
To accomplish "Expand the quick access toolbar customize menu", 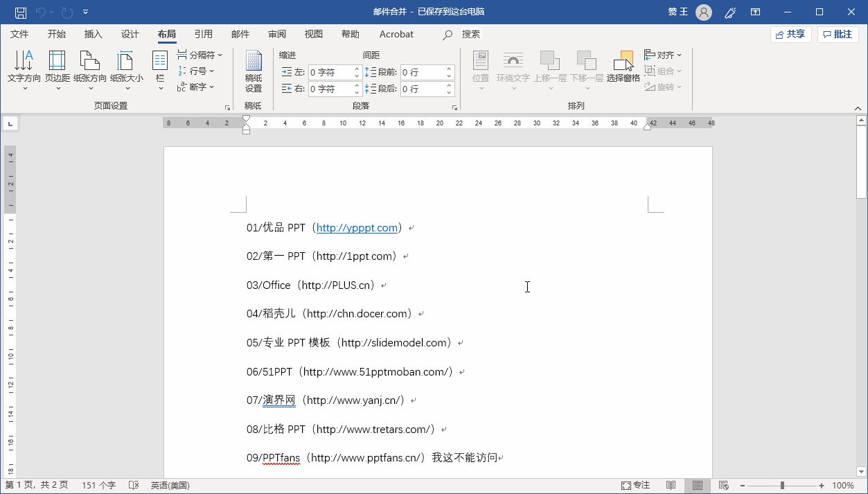I will click(85, 11).
